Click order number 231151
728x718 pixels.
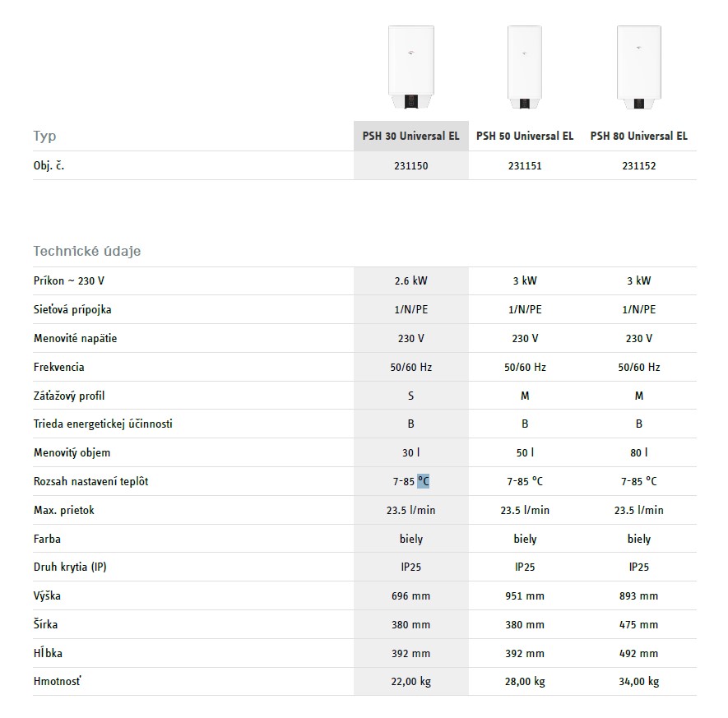pos(525,165)
